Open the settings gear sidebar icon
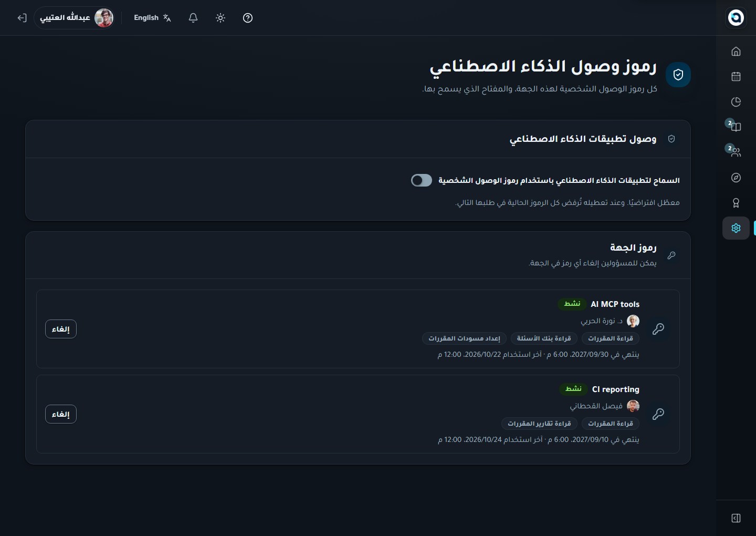The height and width of the screenshot is (536, 756). click(736, 228)
